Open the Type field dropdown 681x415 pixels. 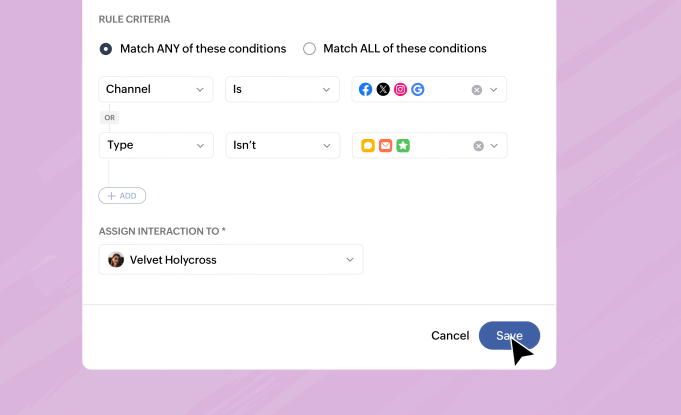[x=156, y=145]
